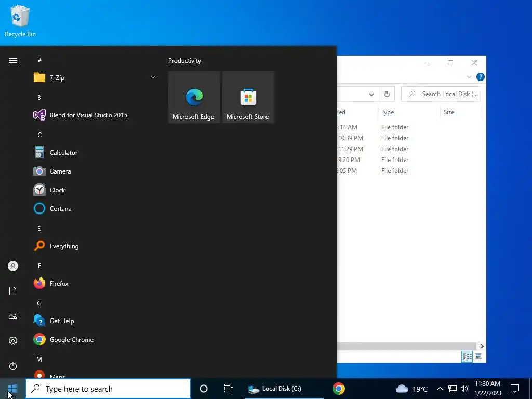This screenshot has width=532, height=399.
Task: Expand the 7-Zip folder chevron
Action: (153, 78)
